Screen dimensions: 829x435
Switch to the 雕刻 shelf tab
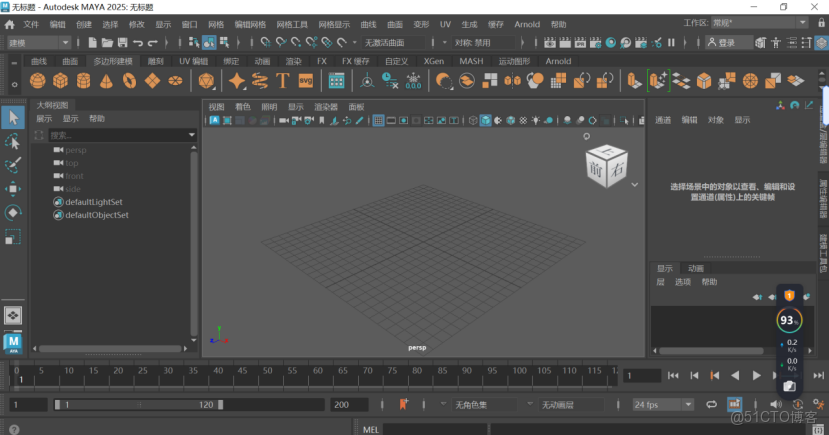point(155,61)
